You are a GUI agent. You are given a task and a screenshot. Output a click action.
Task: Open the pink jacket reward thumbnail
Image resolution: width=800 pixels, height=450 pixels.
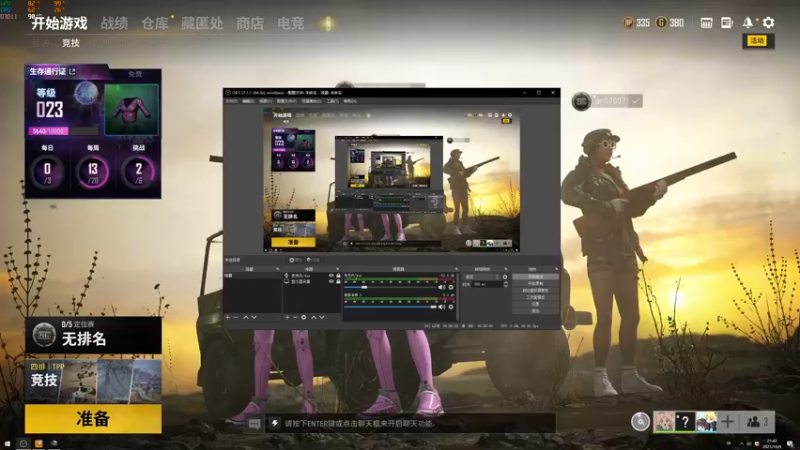(x=132, y=109)
